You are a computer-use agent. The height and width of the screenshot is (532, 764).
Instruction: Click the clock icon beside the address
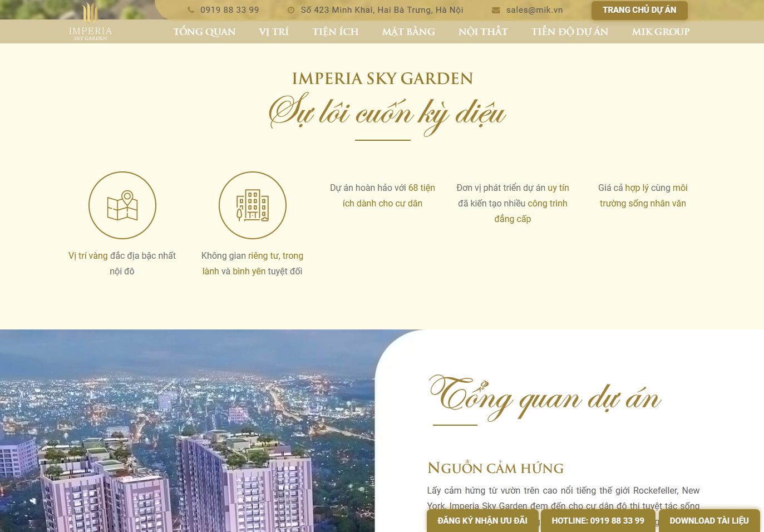click(x=291, y=10)
